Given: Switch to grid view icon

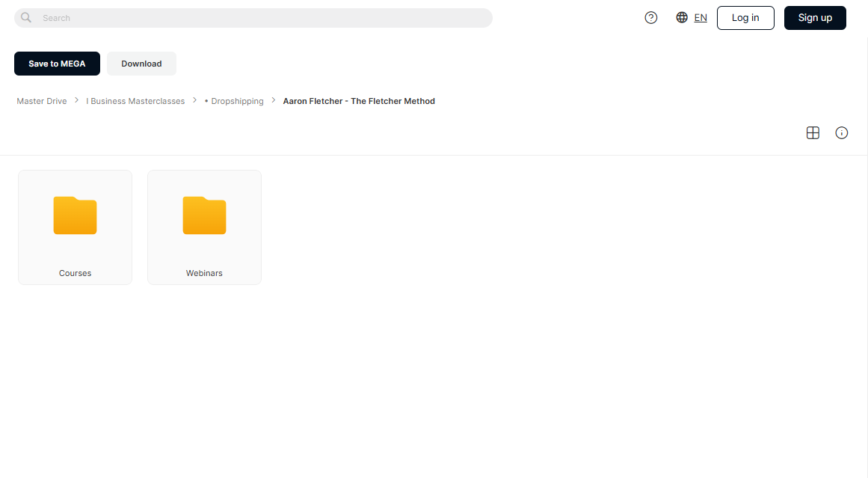Looking at the screenshot, I should [x=813, y=133].
